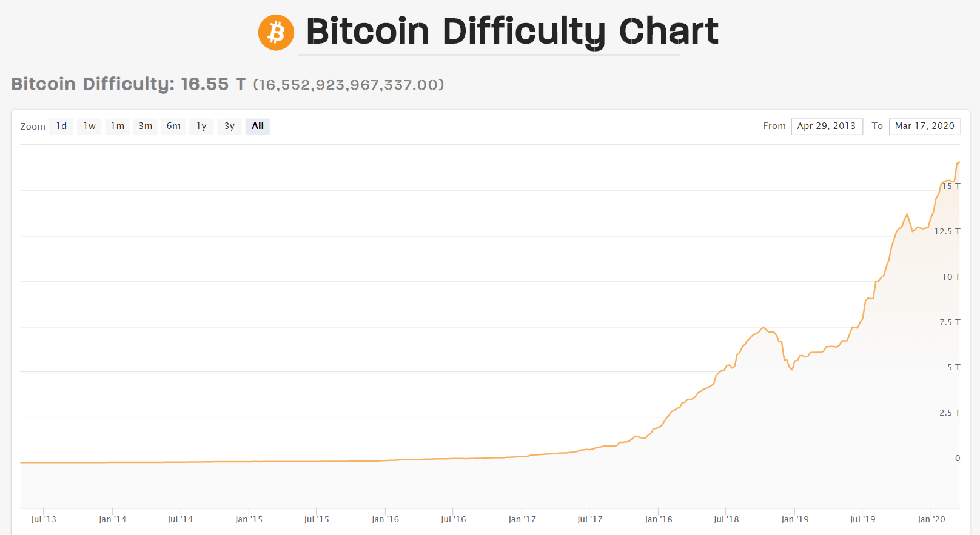Click the chart dip near Jan '19
Screen dimensions: 980x535
coord(791,370)
